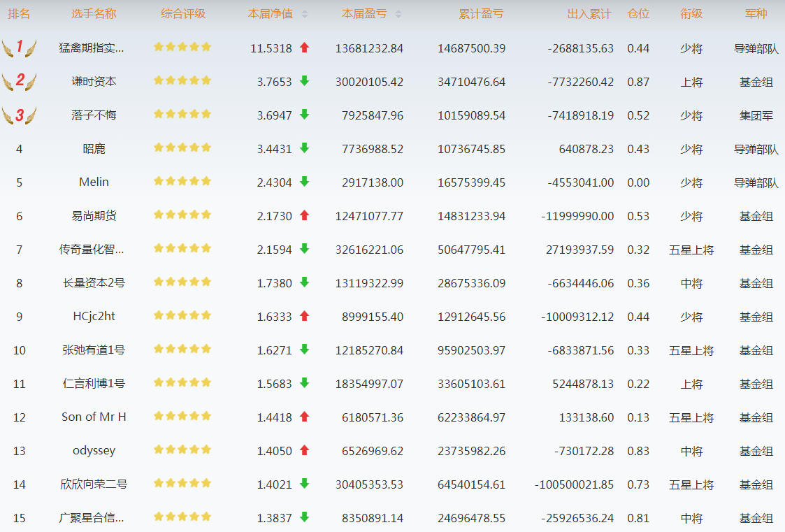Image resolution: width=785 pixels, height=532 pixels.
Task: Click star rating for 猛禽期指实...
Action: tap(182, 47)
